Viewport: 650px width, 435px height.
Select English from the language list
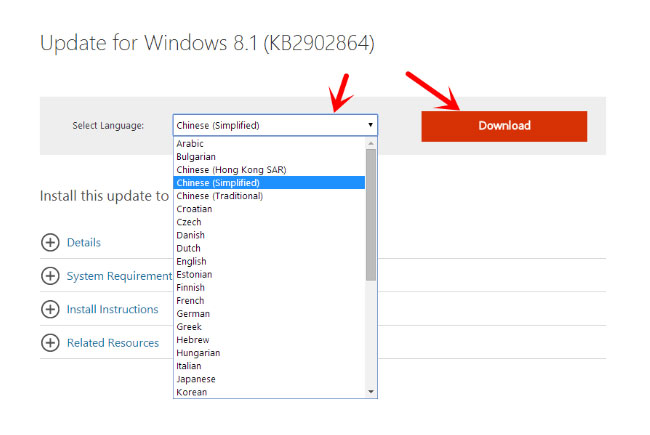click(269, 261)
